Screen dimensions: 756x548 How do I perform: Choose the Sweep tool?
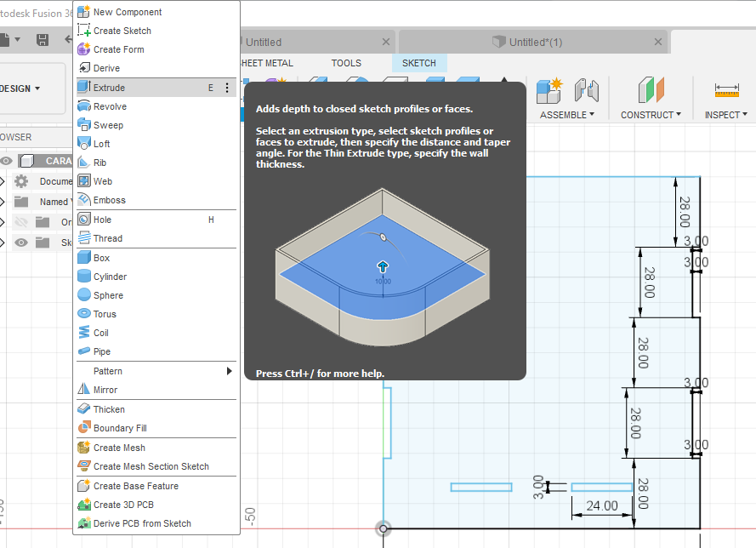click(108, 125)
